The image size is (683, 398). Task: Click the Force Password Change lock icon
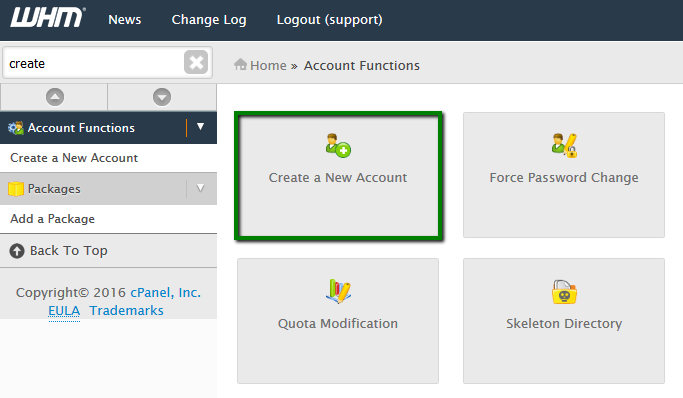[x=564, y=145]
